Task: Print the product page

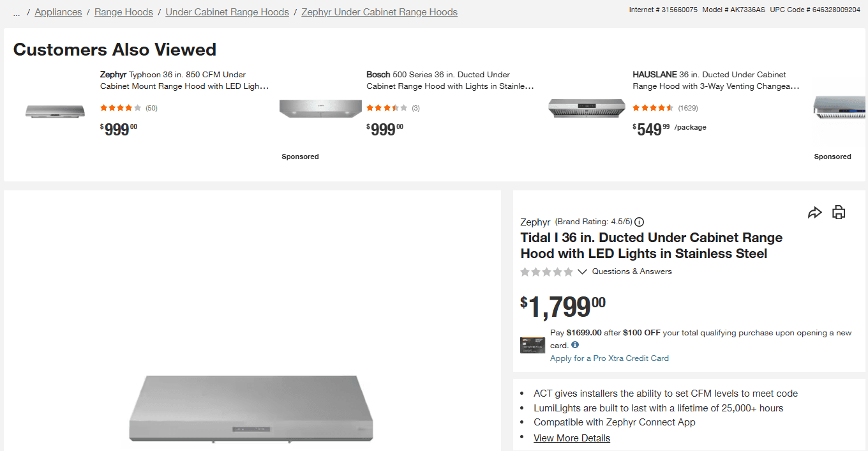Action: tap(839, 212)
